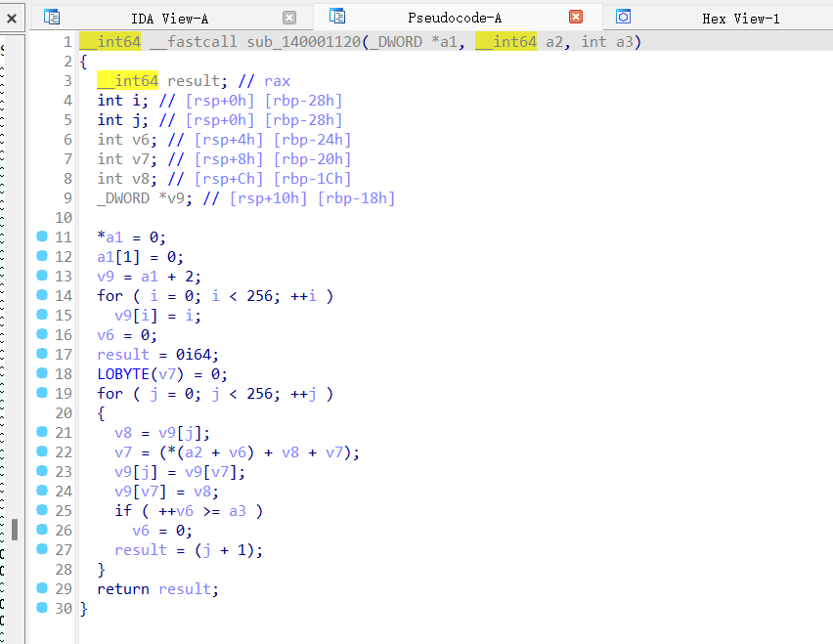
Task: Click 'result = 0i64;' on line 17
Action: (x=157, y=355)
